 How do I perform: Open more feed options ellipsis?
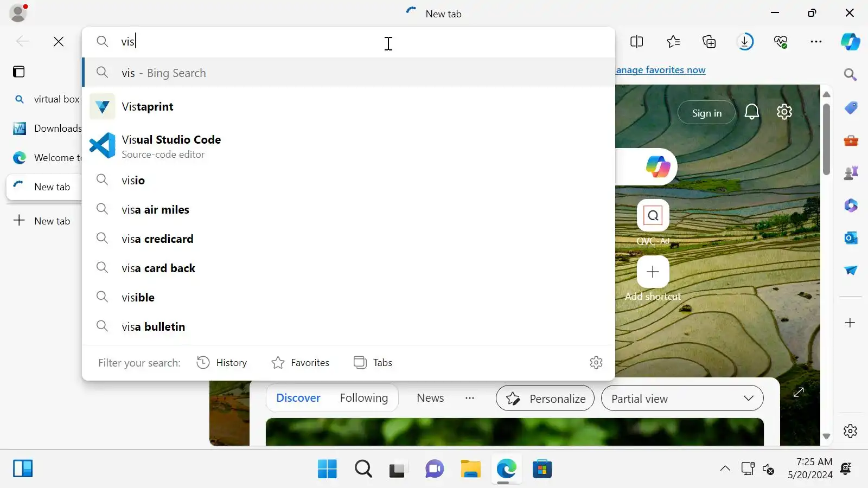pyautogui.click(x=470, y=398)
